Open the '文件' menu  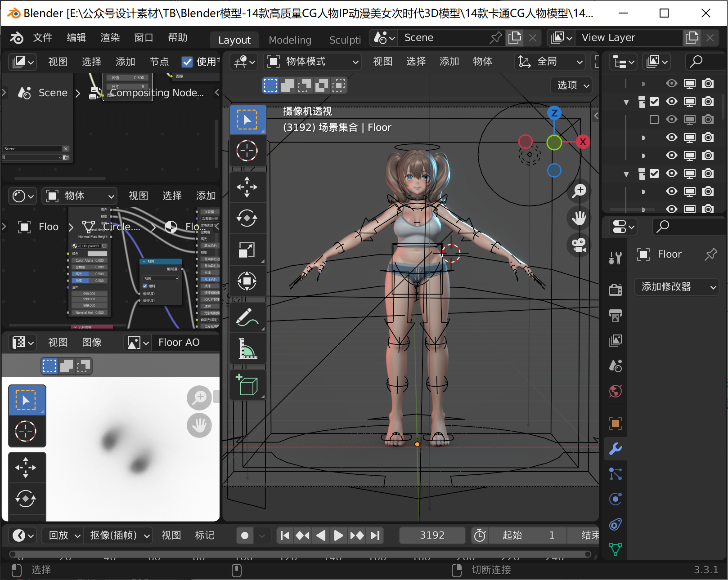[43, 38]
